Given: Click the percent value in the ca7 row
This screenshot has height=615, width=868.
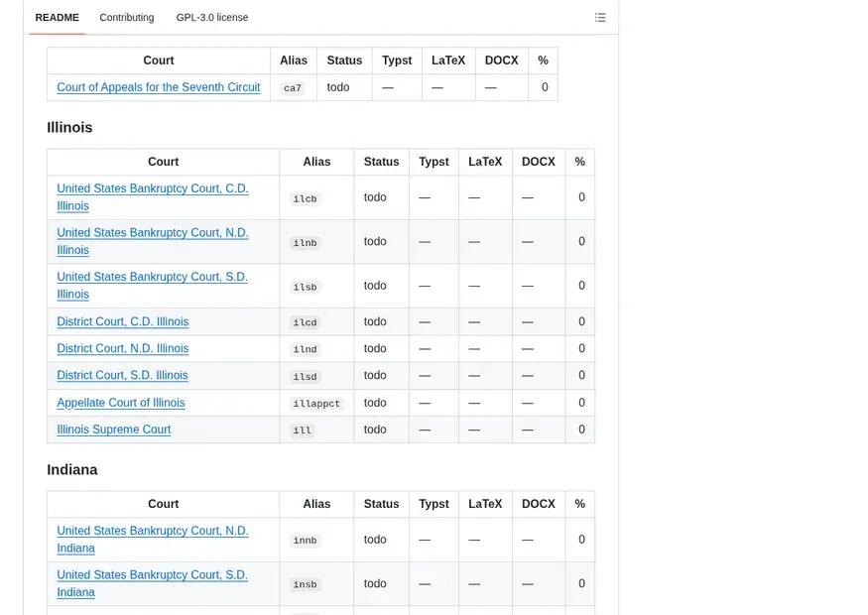Looking at the screenshot, I should (545, 87).
